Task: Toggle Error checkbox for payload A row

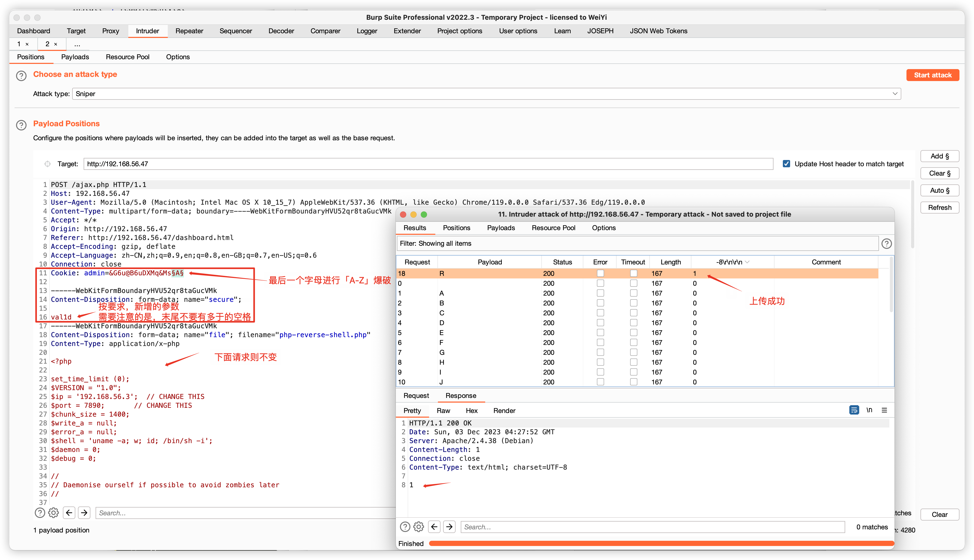Action: 600,293
